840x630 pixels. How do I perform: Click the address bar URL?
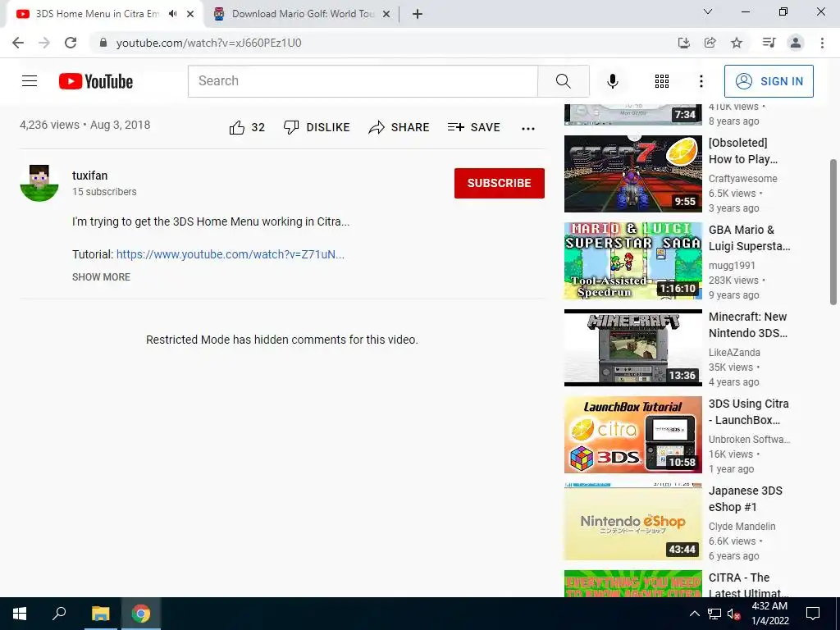(209, 43)
